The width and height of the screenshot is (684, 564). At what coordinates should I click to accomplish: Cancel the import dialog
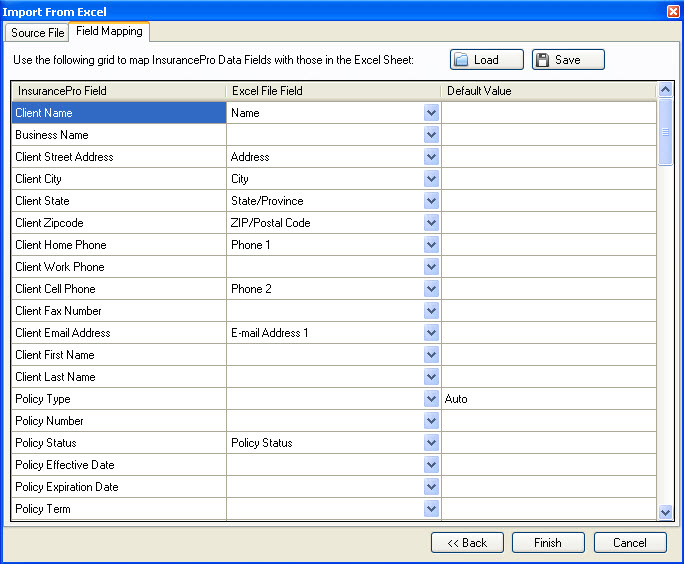pos(630,543)
